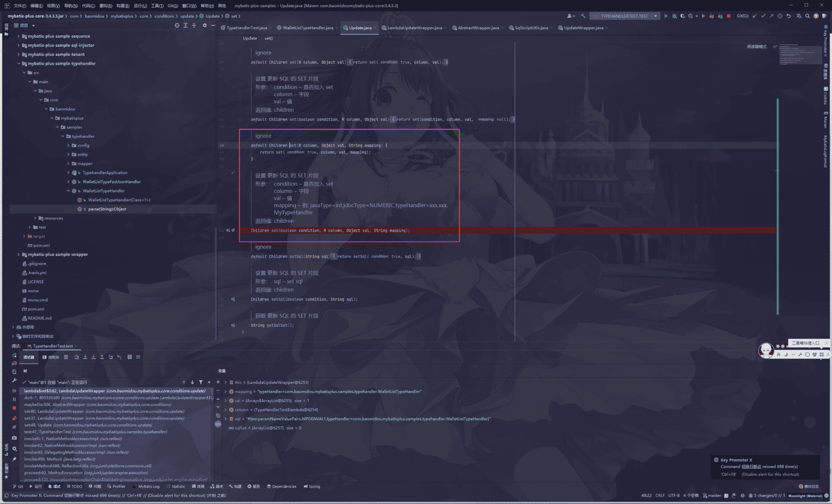Open the MyBatis Log tool window button
The image size is (832, 504).
[146, 486]
